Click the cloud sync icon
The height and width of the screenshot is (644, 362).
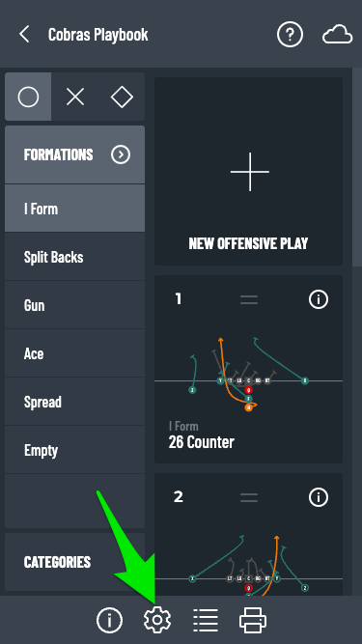pyautogui.click(x=337, y=35)
